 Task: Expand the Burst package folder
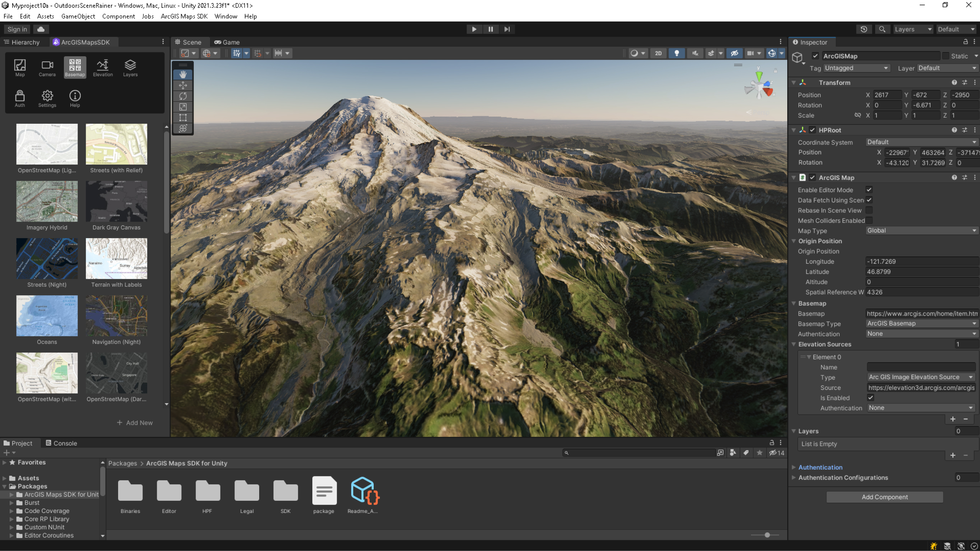(11, 503)
